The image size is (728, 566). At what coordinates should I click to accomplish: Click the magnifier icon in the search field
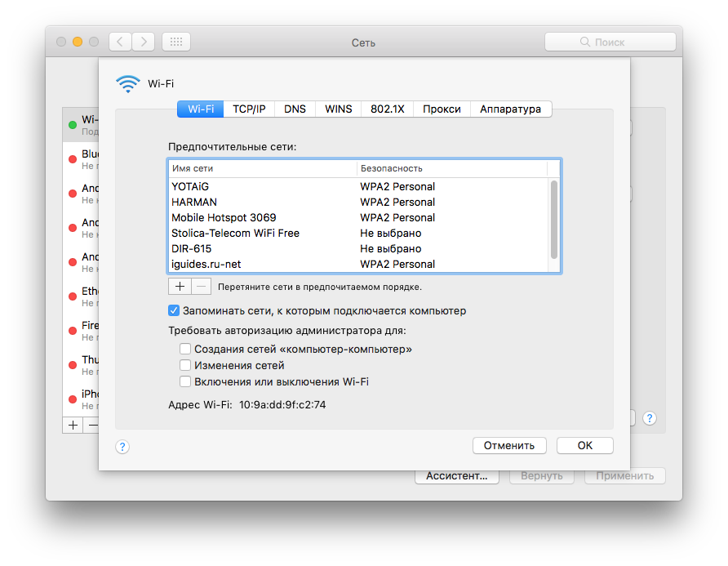pyautogui.click(x=585, y=42)
